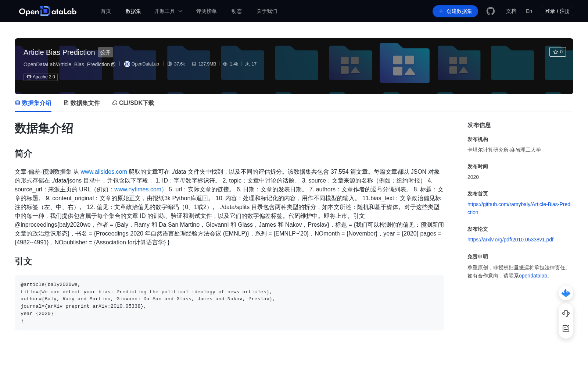Click the downloads icon showing 17
588x368 pixels.
click(247, 64)
